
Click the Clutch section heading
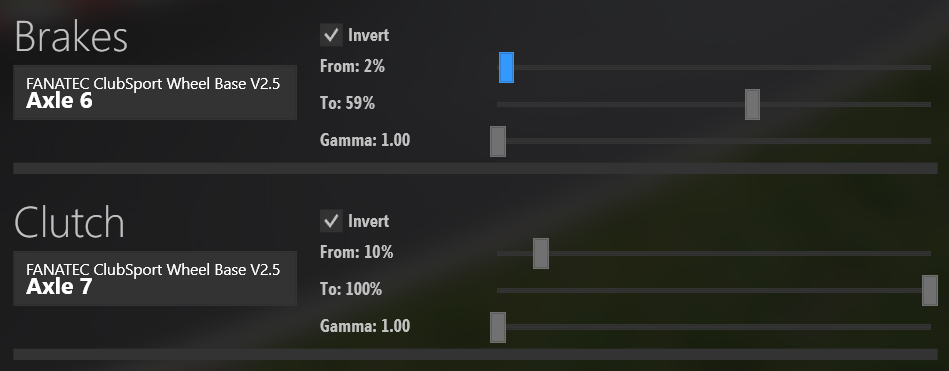69,222
